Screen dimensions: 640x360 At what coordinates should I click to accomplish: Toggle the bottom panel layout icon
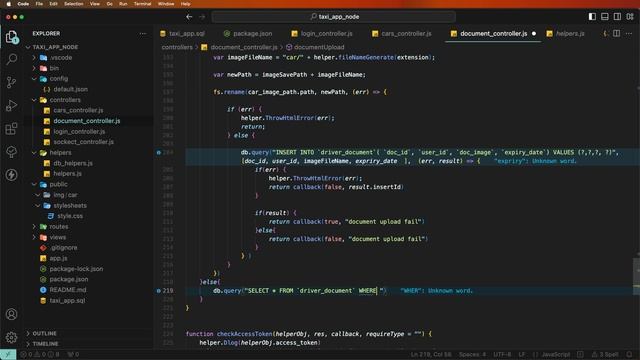[605, 16]
